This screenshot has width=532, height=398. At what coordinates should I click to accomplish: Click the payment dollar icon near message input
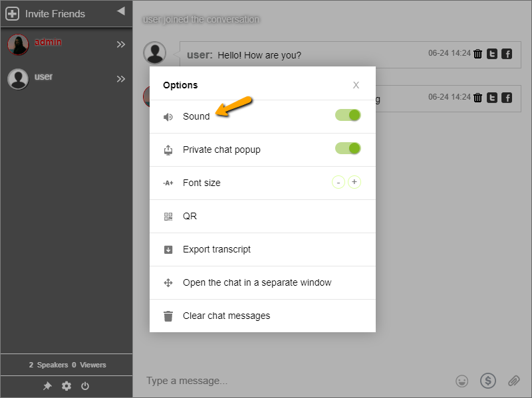(x=487, y=381)
